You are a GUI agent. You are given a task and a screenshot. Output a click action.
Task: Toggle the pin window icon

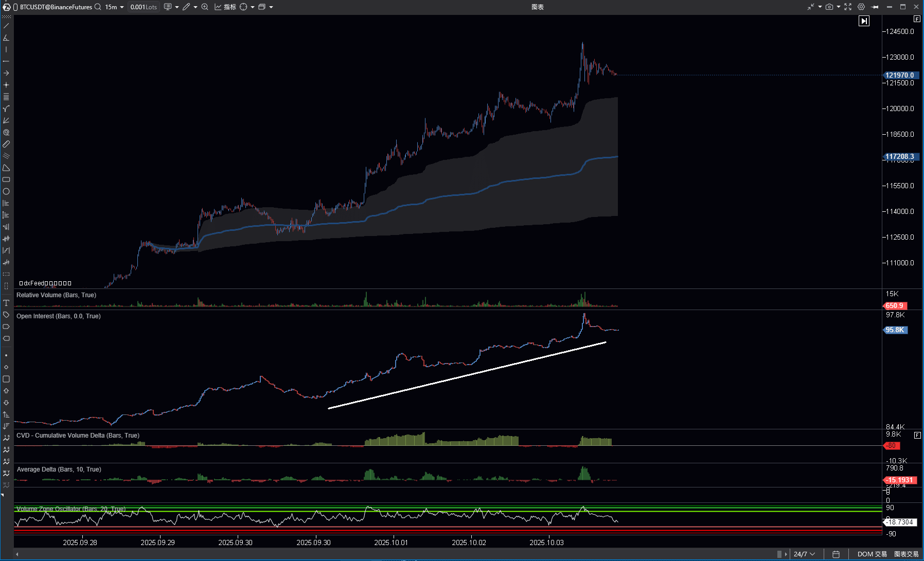click(875, 7)
